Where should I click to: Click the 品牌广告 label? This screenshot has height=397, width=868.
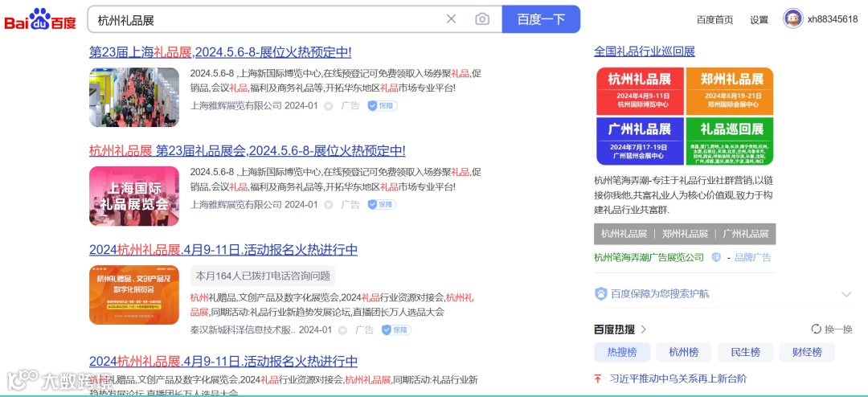(x=752, y=257)
